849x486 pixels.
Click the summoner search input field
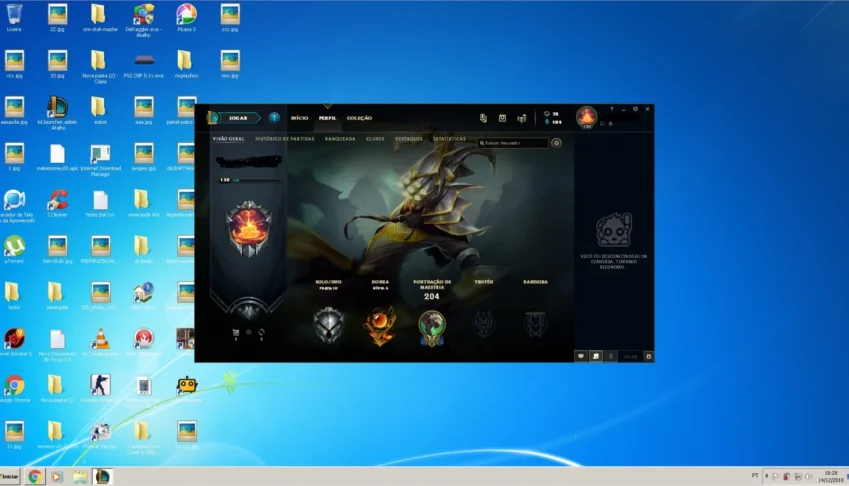[513, 143]
